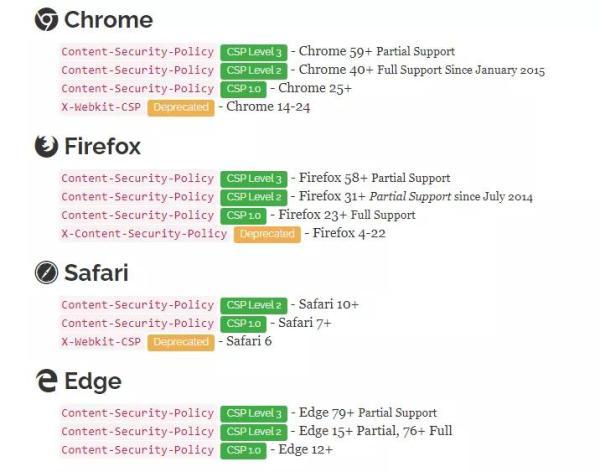Click the Edge section heading
600x472 pixels.
coord(93,381)
